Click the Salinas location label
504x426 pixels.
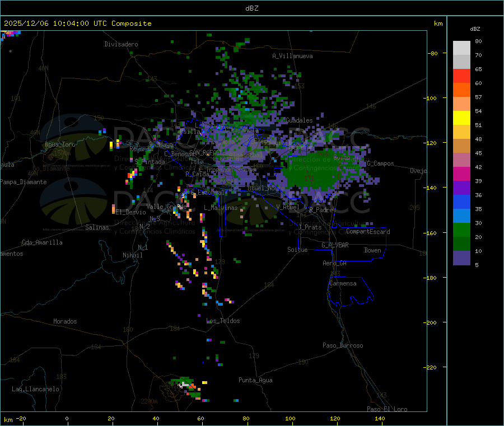(97, 227)
